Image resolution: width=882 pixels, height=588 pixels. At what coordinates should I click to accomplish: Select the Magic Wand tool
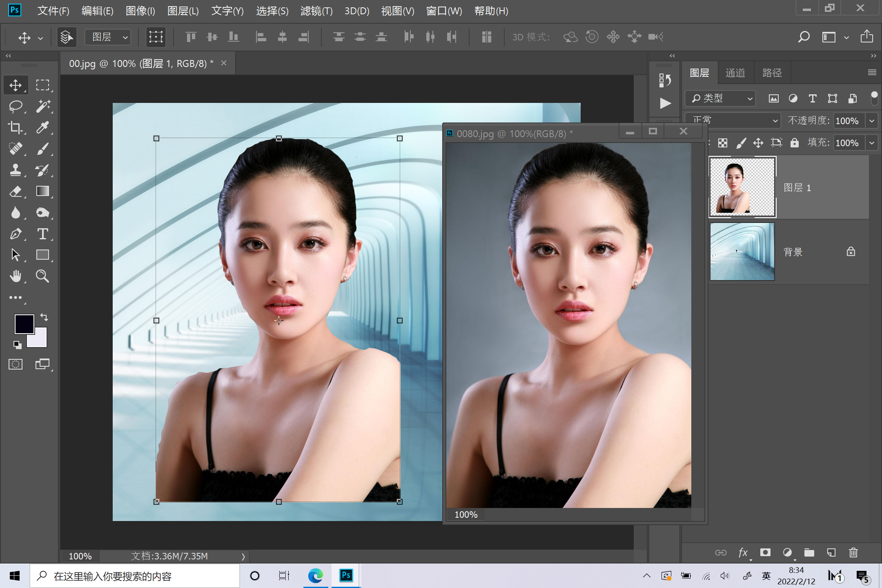(x=42, y=106)
